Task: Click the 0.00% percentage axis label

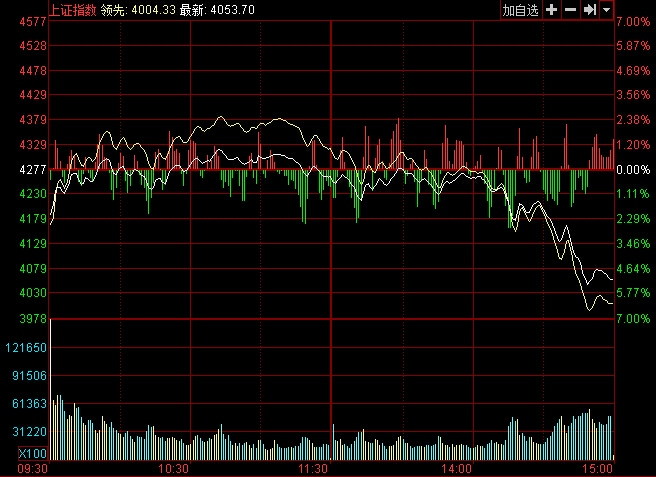Action: coord(632,169)
